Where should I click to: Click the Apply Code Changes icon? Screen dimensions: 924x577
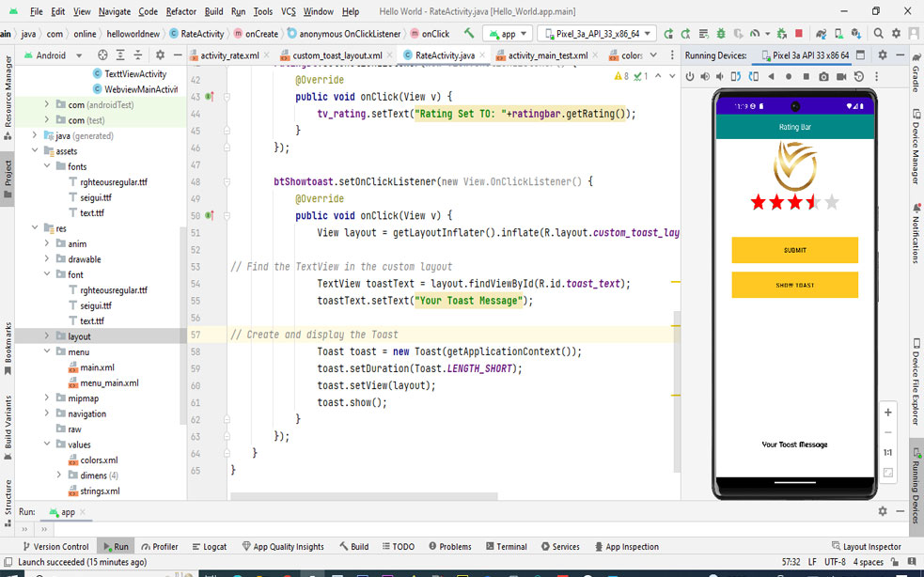[704, 34]
